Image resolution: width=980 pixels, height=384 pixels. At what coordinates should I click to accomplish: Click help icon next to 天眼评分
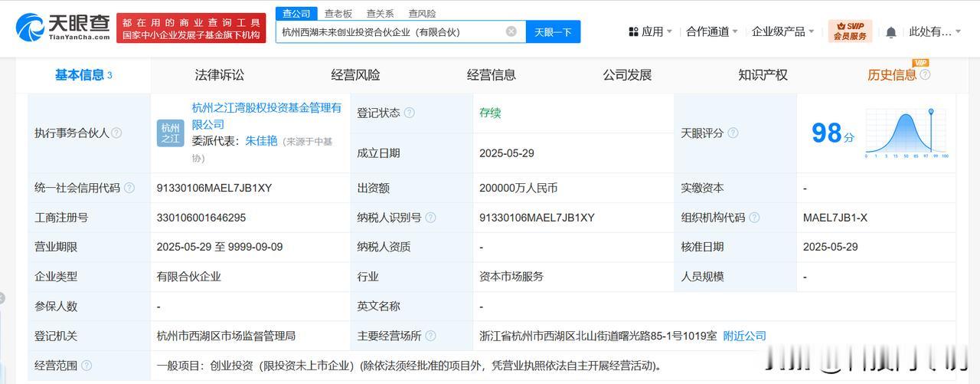point(733,133)
